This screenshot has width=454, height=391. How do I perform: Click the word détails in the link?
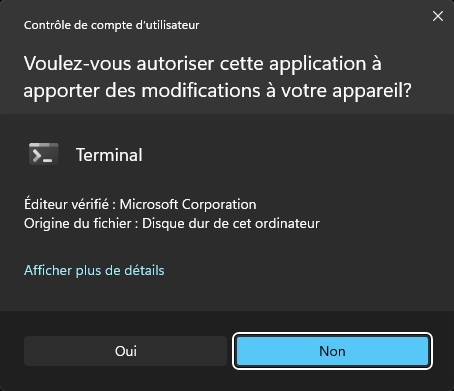pos(144,270)
